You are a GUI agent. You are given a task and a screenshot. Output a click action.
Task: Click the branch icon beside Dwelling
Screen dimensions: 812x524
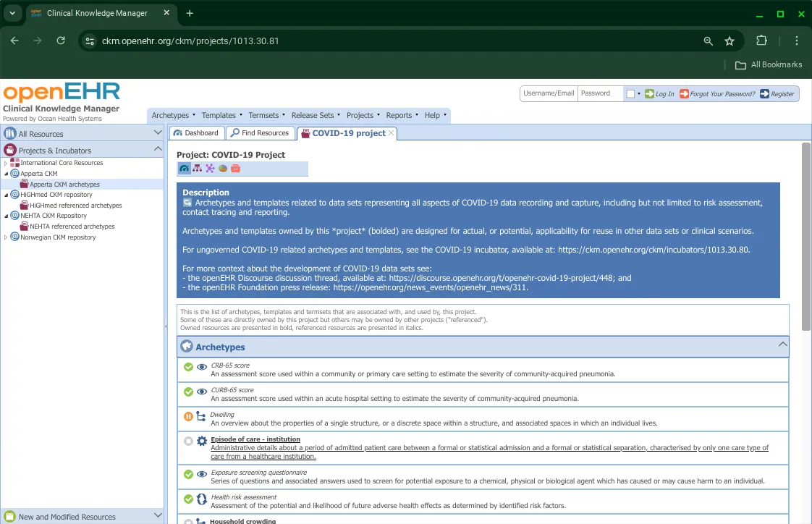(202, 416)
